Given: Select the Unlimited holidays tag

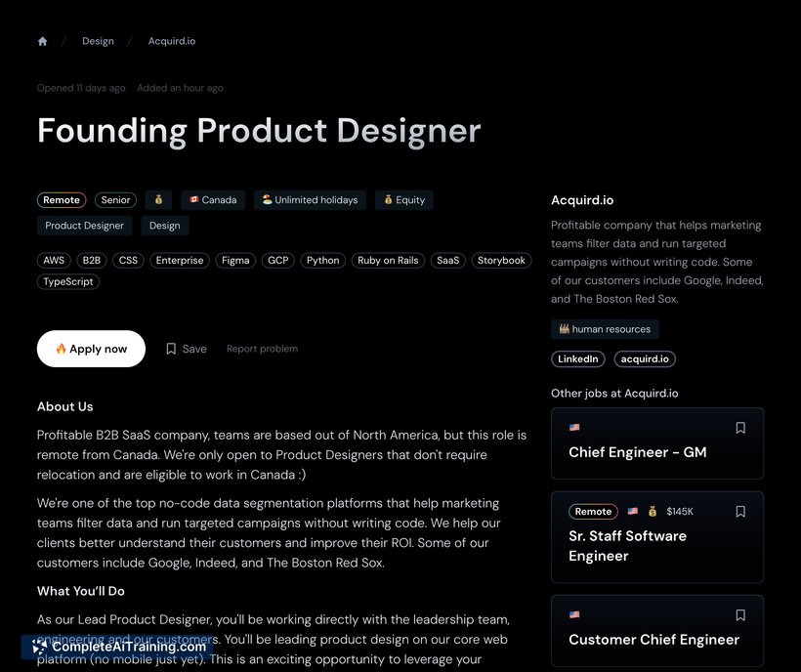Looking at the screenshot, I should point(310,200).
